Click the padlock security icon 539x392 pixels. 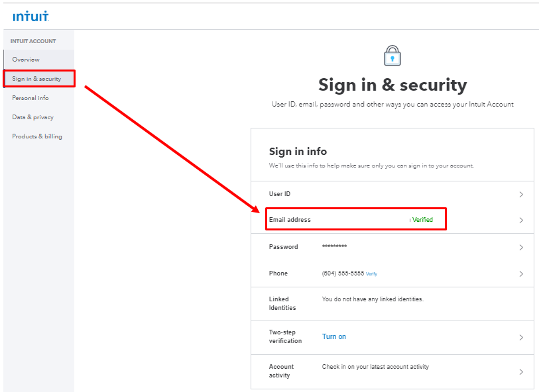(x=392, y=55)
